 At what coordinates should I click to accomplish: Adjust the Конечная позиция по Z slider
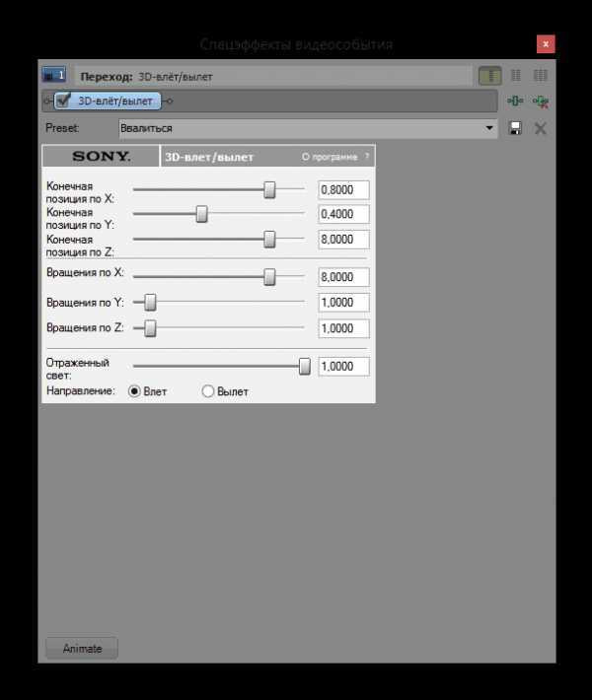[x=269, y=239]
